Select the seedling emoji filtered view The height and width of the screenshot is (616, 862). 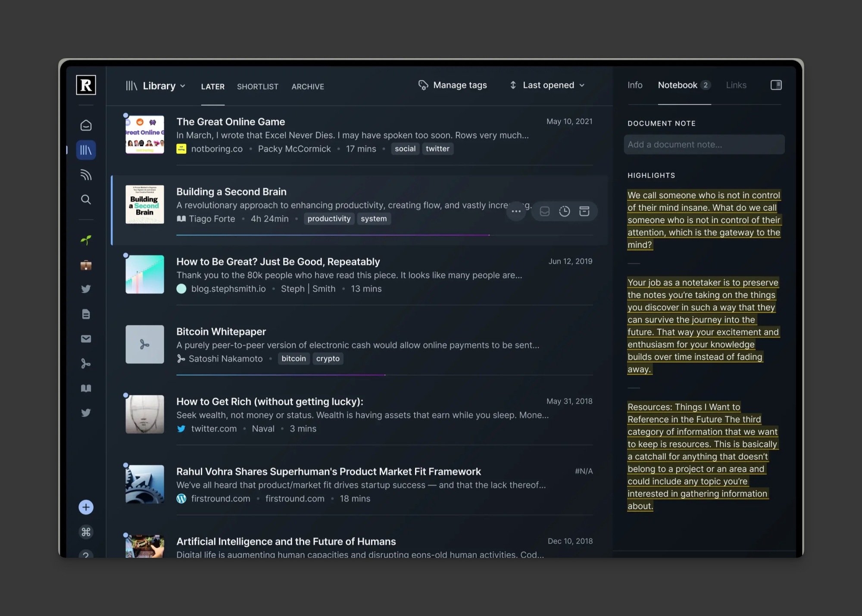point(86,240)
